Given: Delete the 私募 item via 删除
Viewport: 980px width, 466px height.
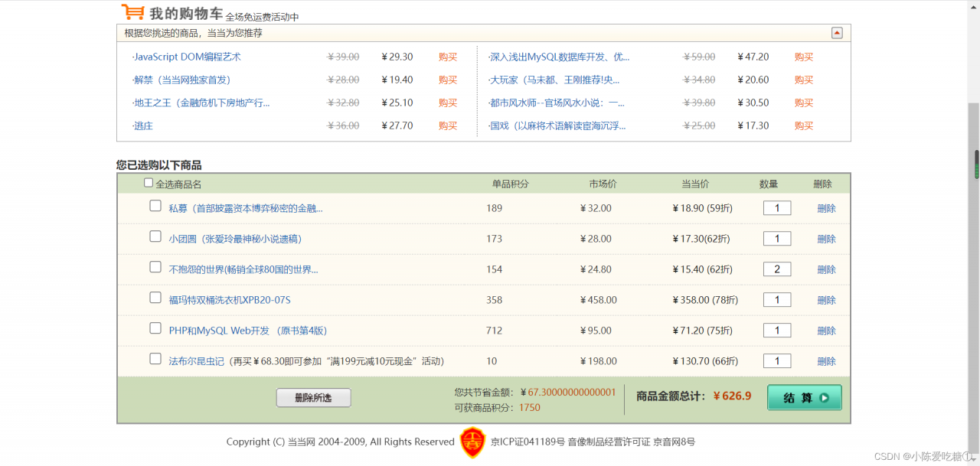Looking at the screenshot, I should point(826,208).
